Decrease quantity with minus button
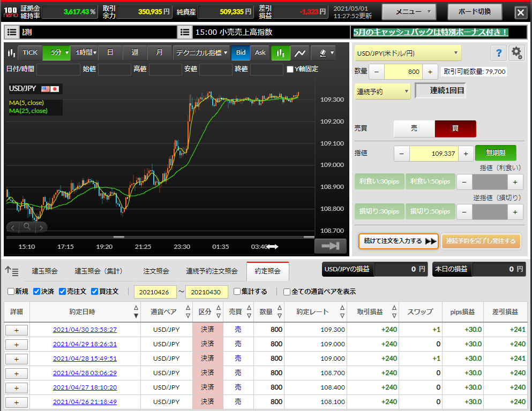Viewport: 532px width, 411px height. tap(376, 72)
